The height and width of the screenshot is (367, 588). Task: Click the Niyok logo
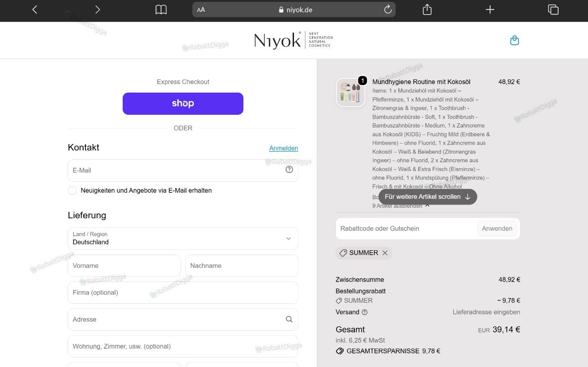click(x=294, y=40)
